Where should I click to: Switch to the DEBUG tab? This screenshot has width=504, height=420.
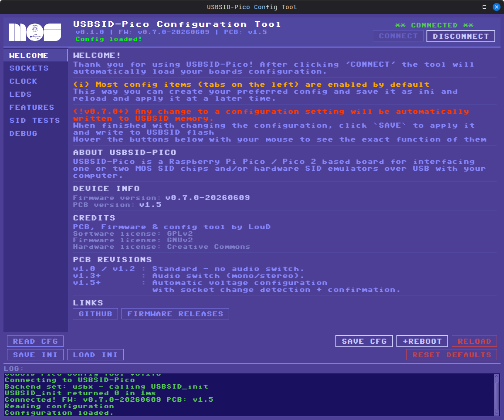[35, 133]
